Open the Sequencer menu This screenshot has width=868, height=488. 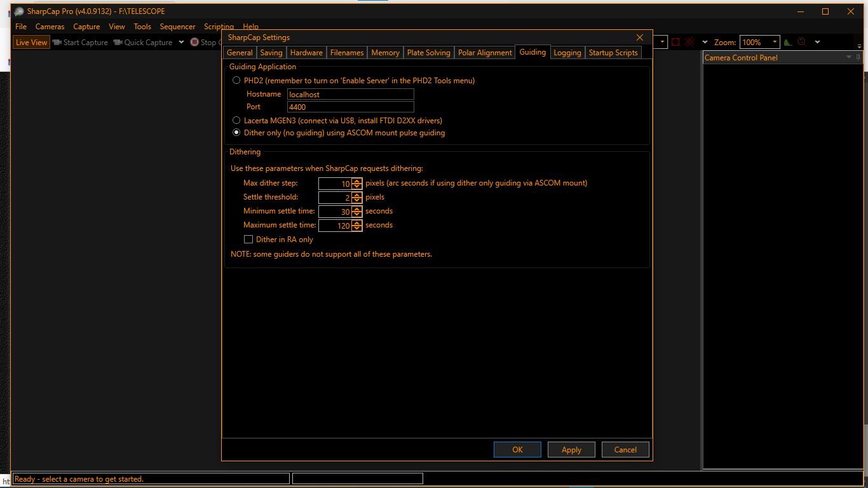click(177, 27)
